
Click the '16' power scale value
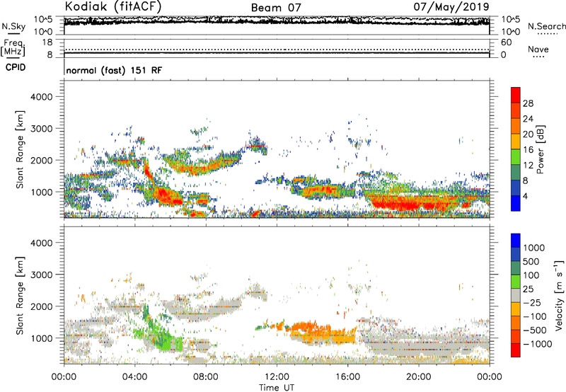(x=528, y=150)
